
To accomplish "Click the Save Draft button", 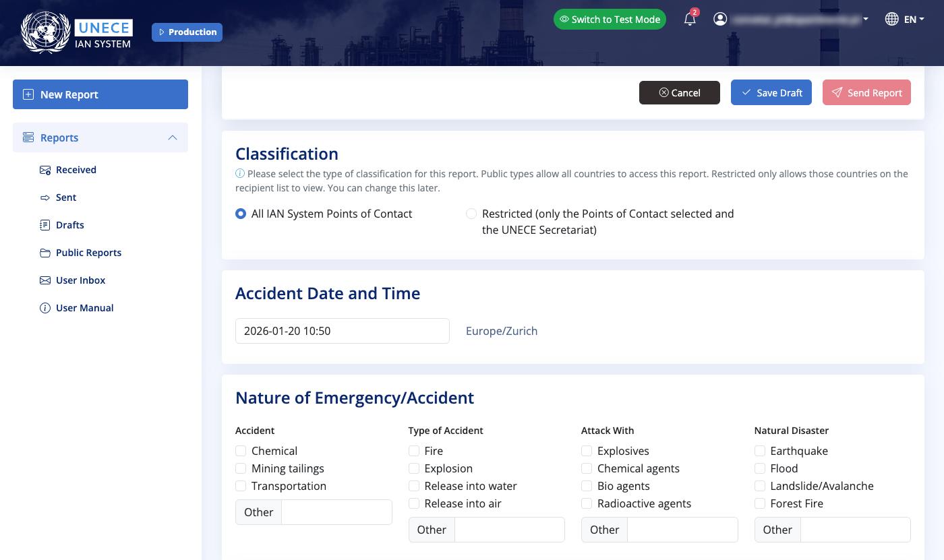I will 771,93.
